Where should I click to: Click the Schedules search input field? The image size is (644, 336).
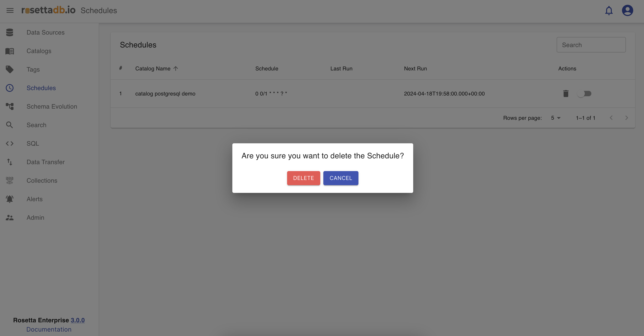(x=591, y=45)
